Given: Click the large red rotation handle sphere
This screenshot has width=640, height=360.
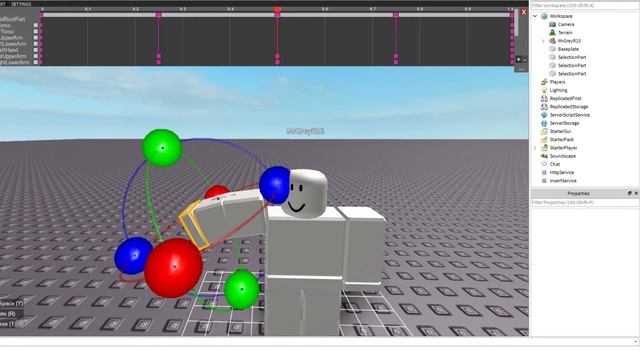Looking at the screenshot, I should click(173, 267).
